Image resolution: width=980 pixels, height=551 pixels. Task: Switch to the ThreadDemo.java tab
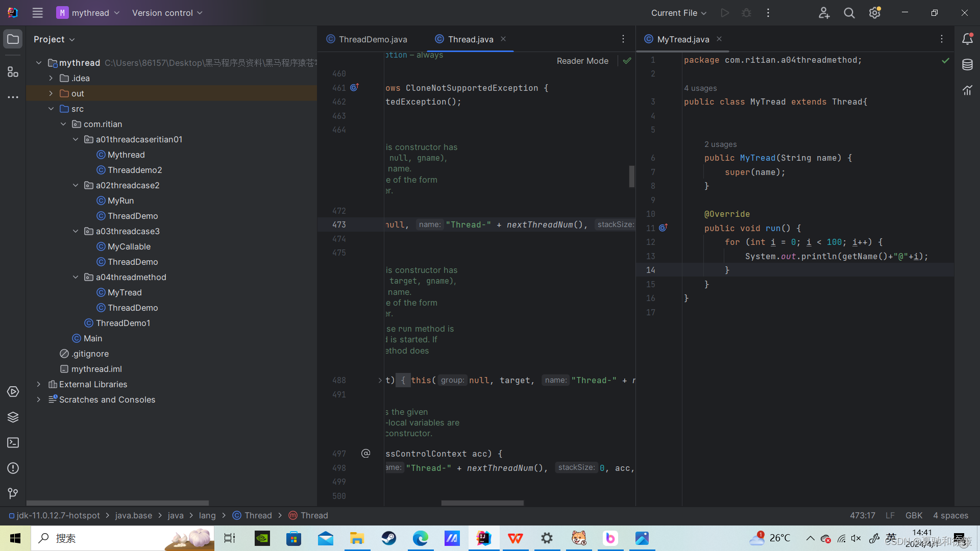[373, 39]
